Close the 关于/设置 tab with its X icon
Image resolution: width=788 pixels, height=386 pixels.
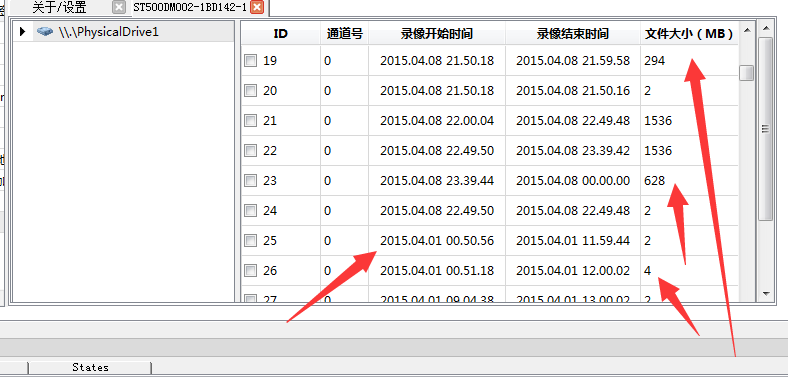(119, 7)
